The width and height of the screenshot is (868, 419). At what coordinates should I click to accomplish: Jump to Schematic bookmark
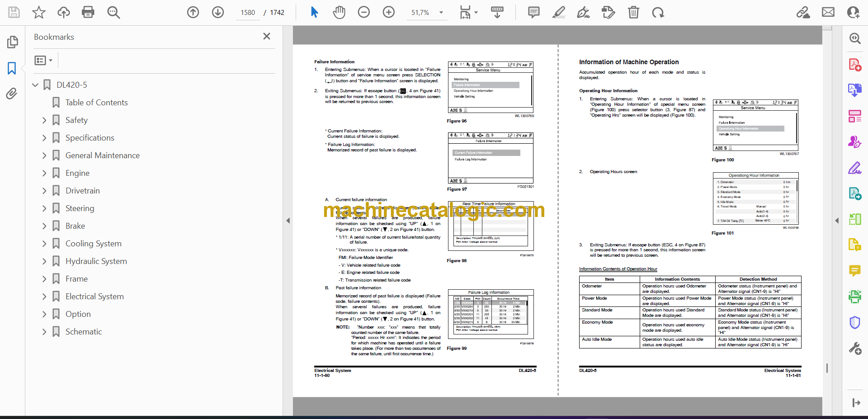[x=84, y=332]
